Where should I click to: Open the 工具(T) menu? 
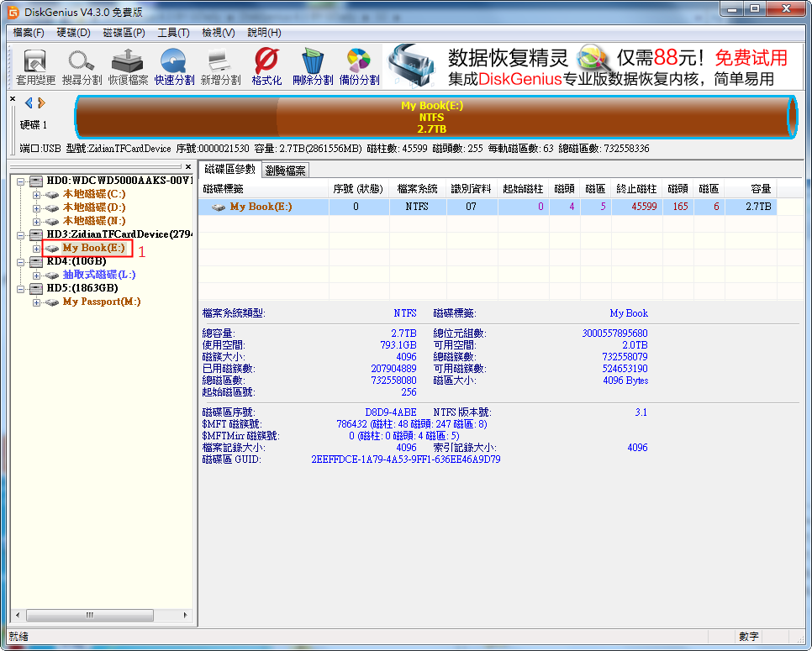click(173, 33)
